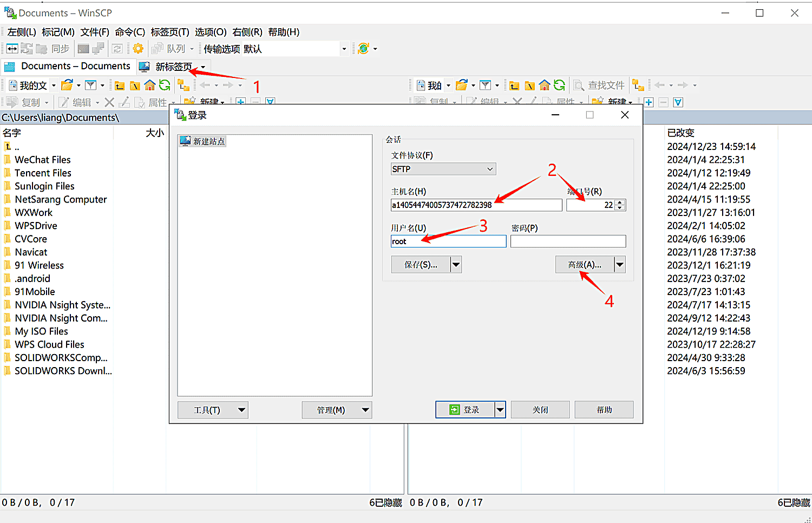Select the WeChat Files folder
Image resolution: width=812 pixels, height=523 pixels.
(x=43, y=160)
